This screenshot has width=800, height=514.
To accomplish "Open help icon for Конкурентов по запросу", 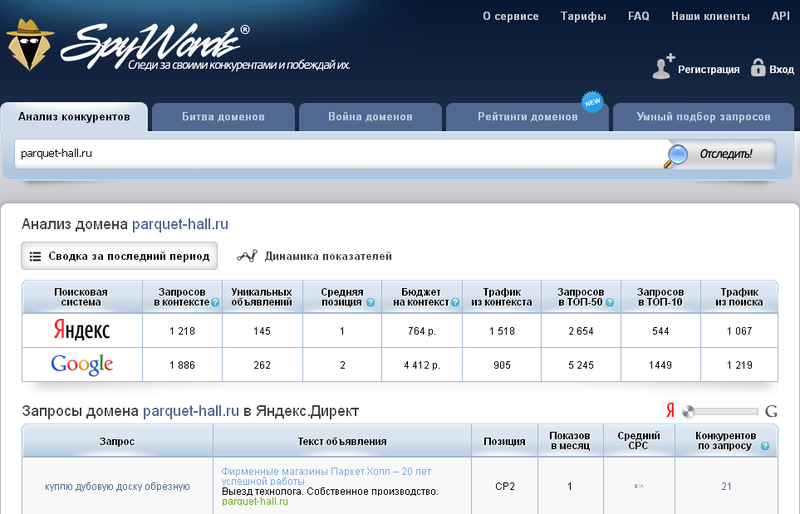I will [765, 446].
